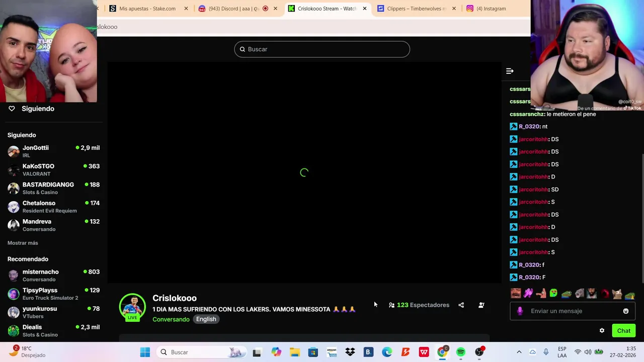This screenshot has height=362, width=644.
Task: Click the magnifier icon in Buscar field
Action: click(243, 49)
